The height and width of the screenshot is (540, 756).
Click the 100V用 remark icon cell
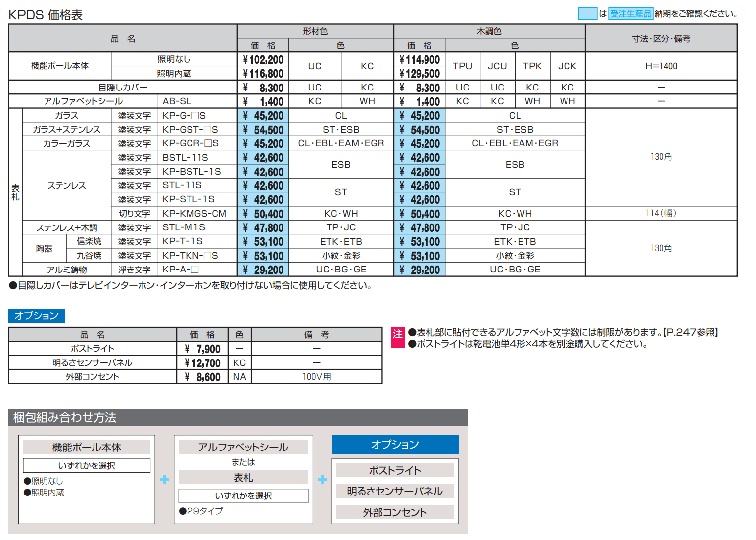pos(317,376)
